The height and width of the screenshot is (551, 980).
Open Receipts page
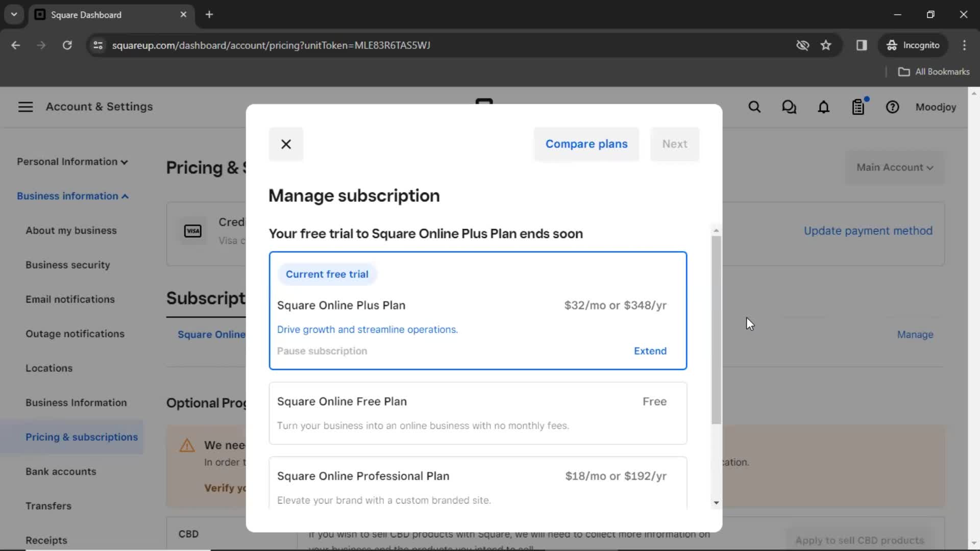click(x=46, y=540)
